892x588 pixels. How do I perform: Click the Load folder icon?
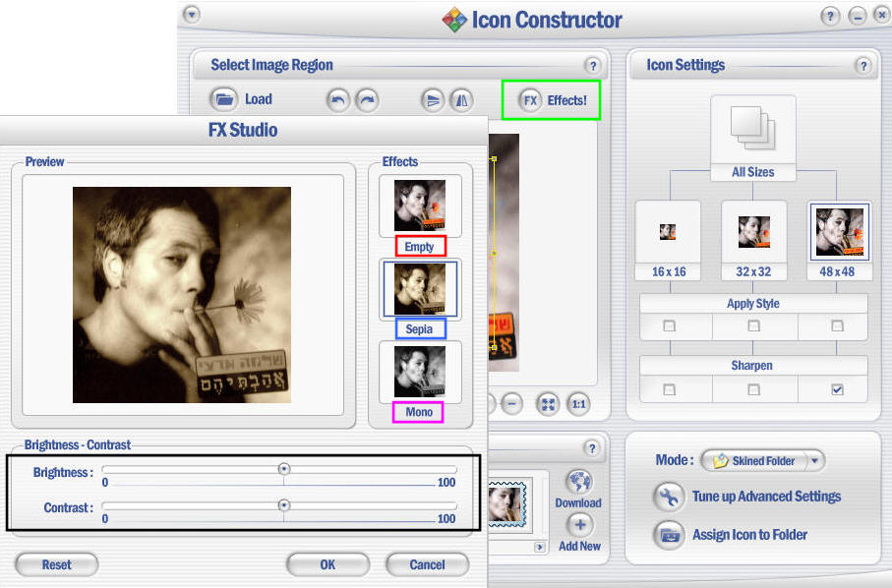(225, 99)
